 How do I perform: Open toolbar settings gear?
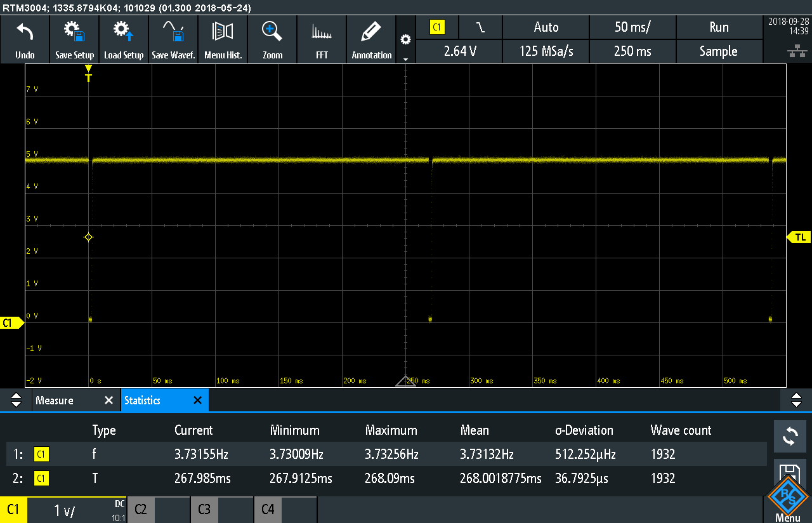tap(405, 39)
